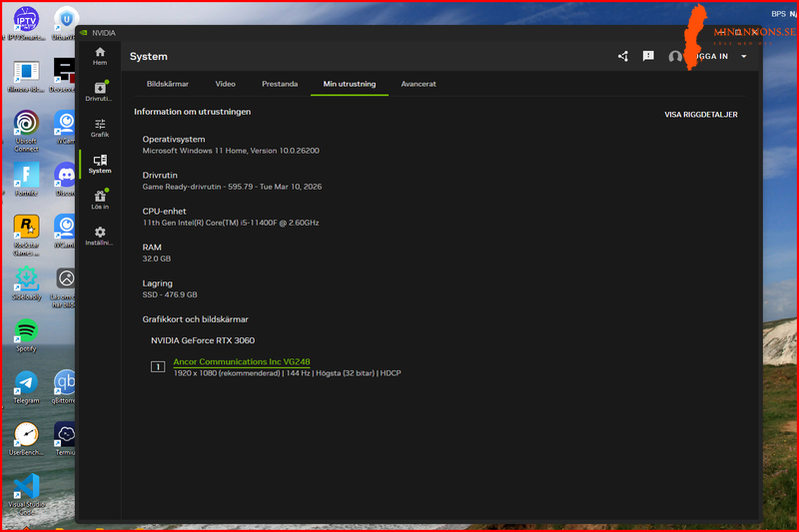Image resolution: width=799 pixels, height=532 pixels.
Task: Open UserBenchmark desktop shortcut
Action: click(26, 439)
